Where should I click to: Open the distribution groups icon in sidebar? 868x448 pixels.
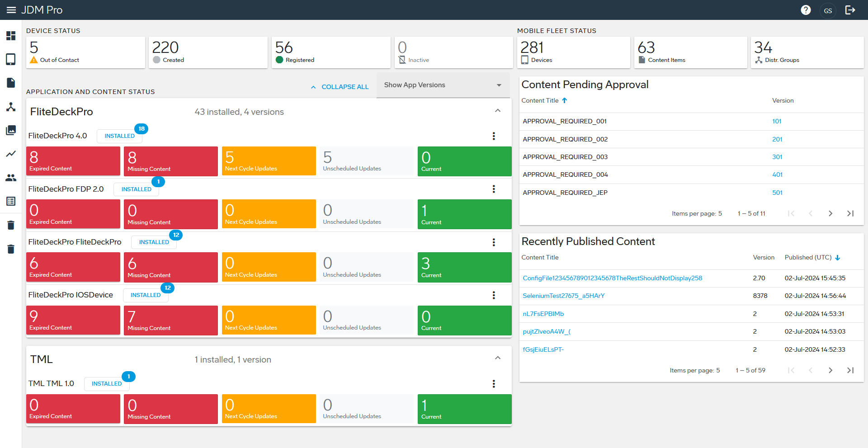11,107
